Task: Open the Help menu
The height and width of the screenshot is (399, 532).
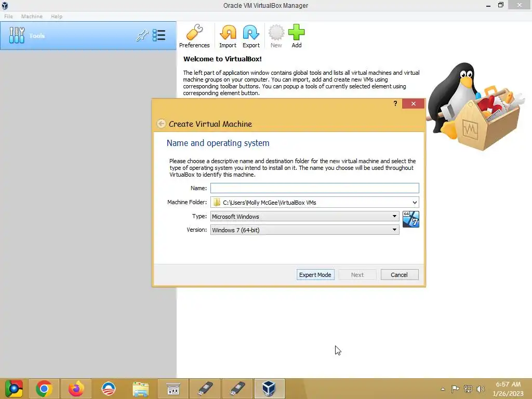Action: [57, 16]
